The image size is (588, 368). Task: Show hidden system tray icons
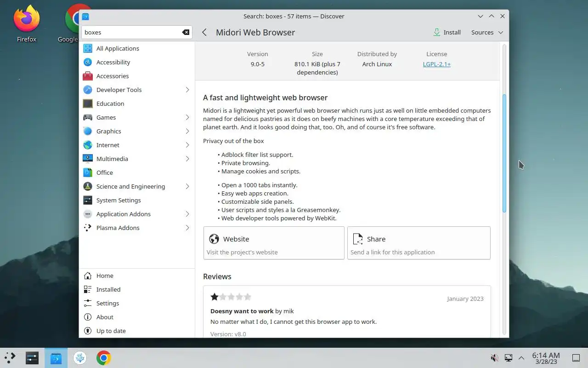[x=521, y=358]
